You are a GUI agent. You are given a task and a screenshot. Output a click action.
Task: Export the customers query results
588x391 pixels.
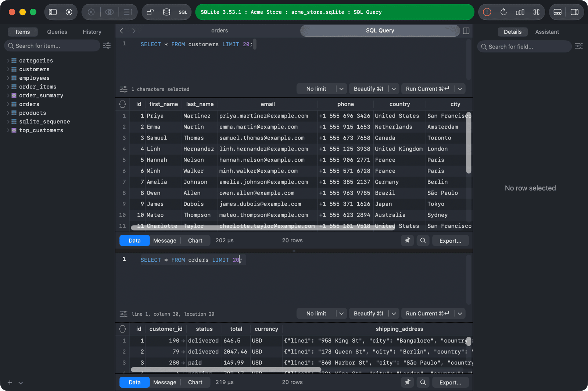coord(450,240)
